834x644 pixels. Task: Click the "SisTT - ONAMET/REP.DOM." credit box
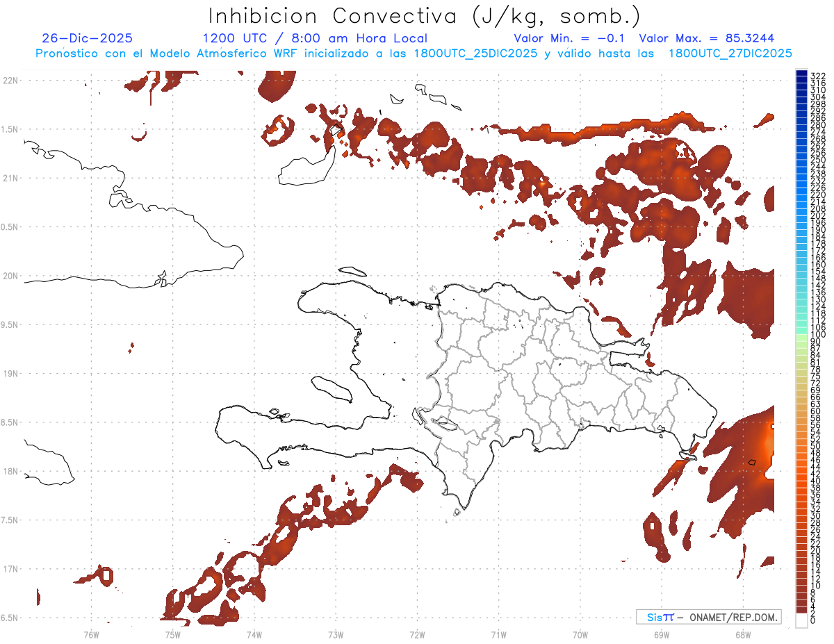coord(708,617)
